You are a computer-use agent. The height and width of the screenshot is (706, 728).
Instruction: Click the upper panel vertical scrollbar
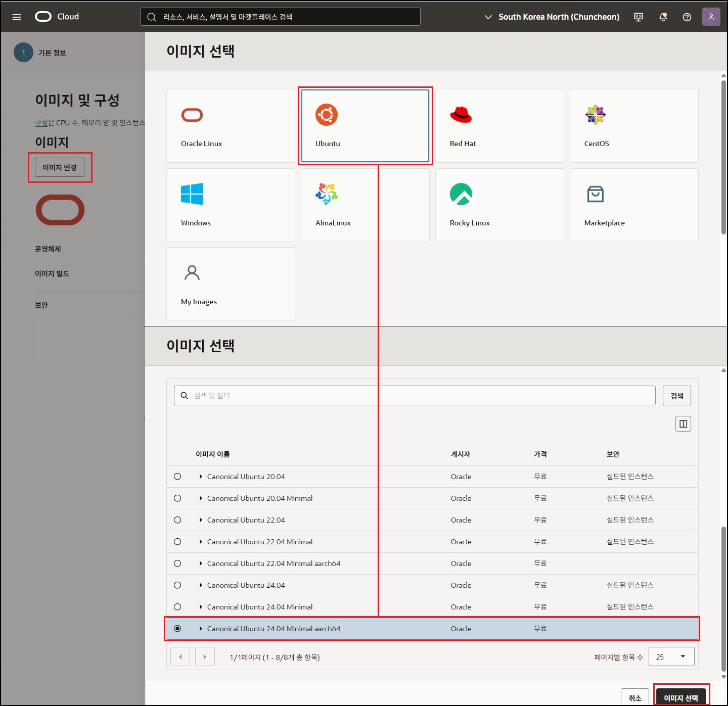[x=723, y=157]
